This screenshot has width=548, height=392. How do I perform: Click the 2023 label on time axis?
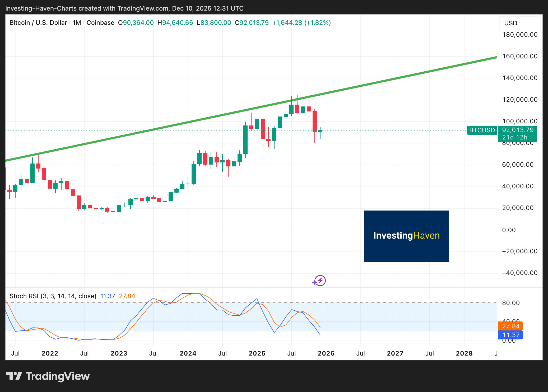119,353
